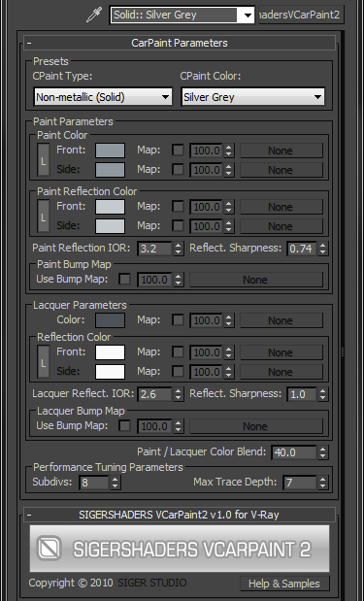Click the paint Reflect. Sharpness 0.74 field
The image size is (364, 601).
[x=302, y=249]
